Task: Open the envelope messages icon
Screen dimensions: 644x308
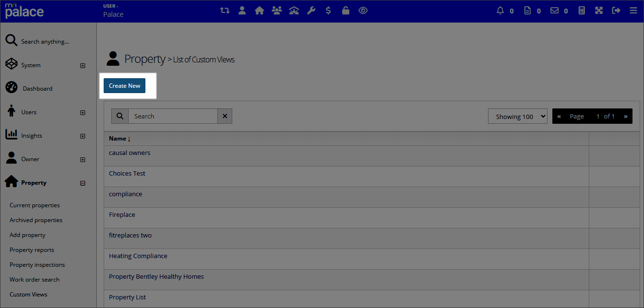Action: (554, 11)
